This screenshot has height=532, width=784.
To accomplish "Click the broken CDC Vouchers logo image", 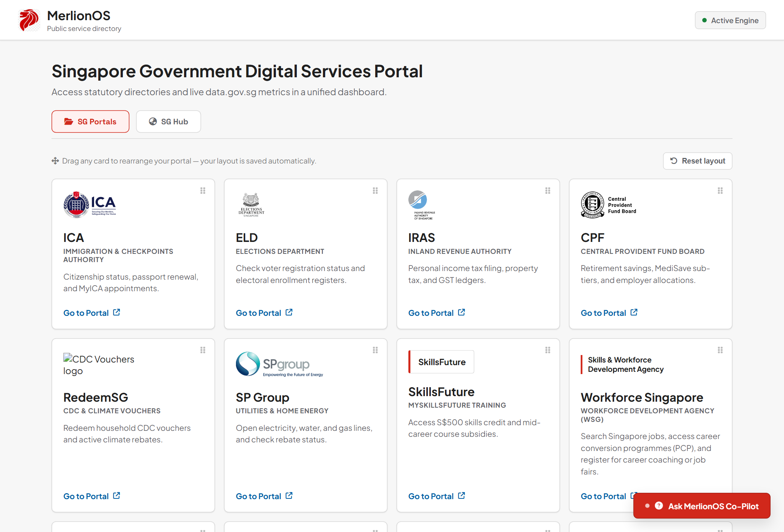I will pos(99,365).
